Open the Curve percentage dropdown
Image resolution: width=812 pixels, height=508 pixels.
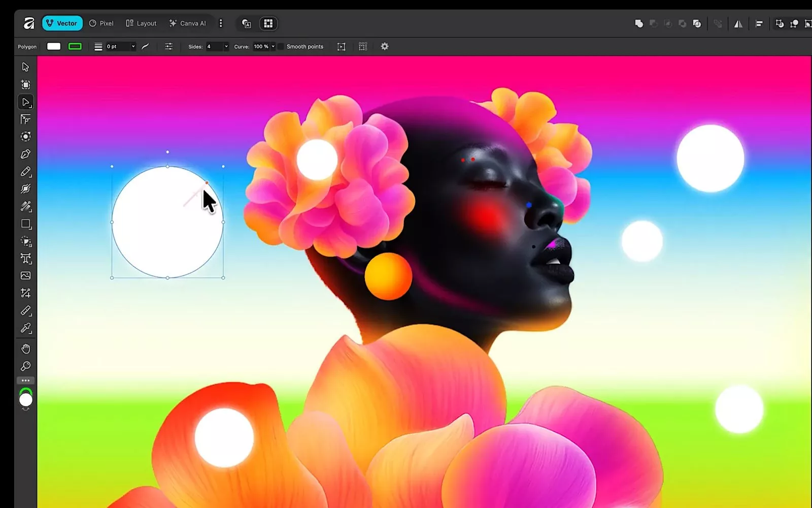click(x=273, y=47)
